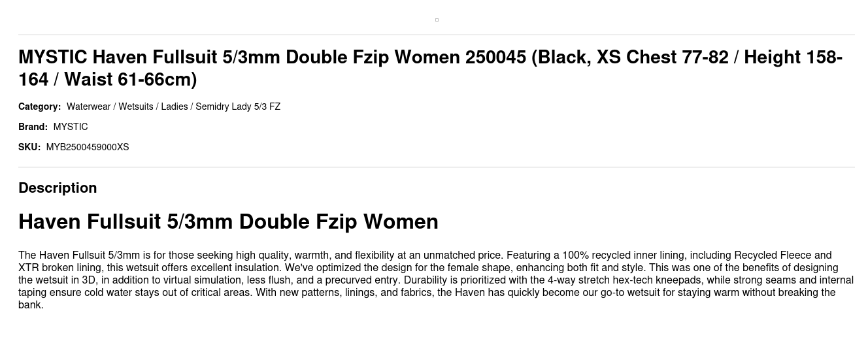Click the model number 250045 in the title
The image size is (868, 343).
coord(495,57)
